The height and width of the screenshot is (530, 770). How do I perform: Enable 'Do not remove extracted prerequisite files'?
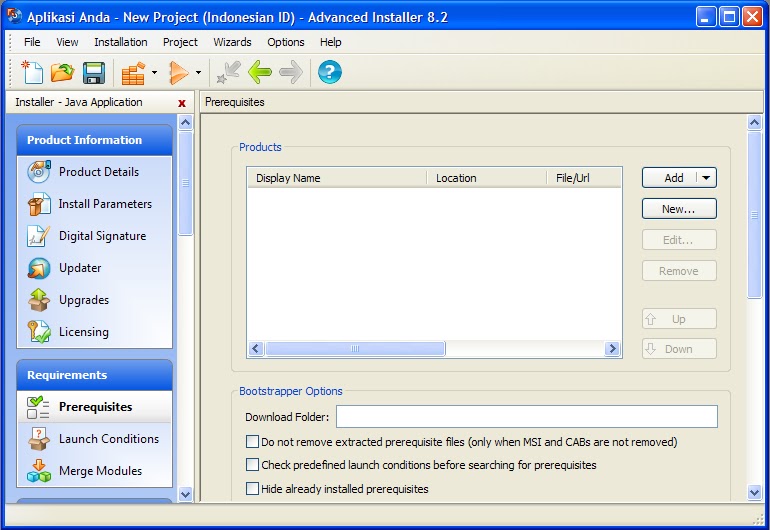point(252,442)
